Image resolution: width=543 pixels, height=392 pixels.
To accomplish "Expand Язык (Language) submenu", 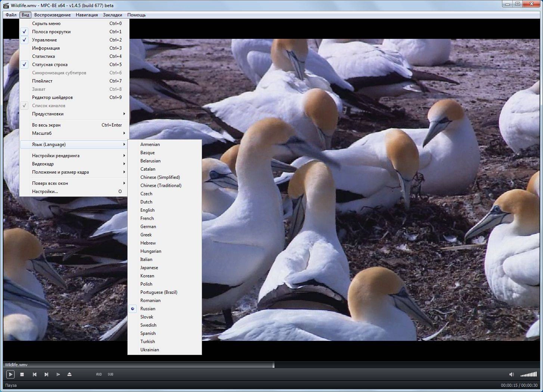I will click(x=74, y=144).
